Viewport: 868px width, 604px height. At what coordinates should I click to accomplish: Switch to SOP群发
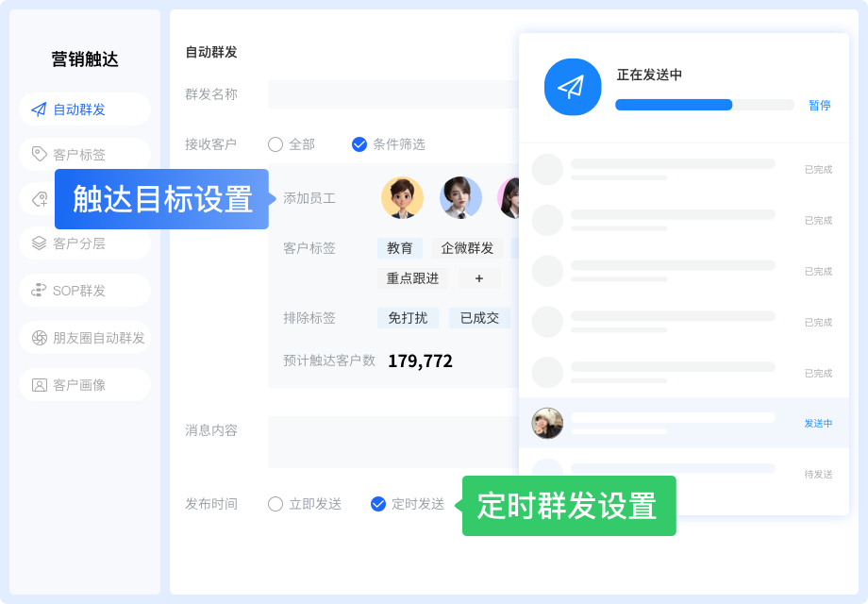pyautogui.click(x=85, y=290)
